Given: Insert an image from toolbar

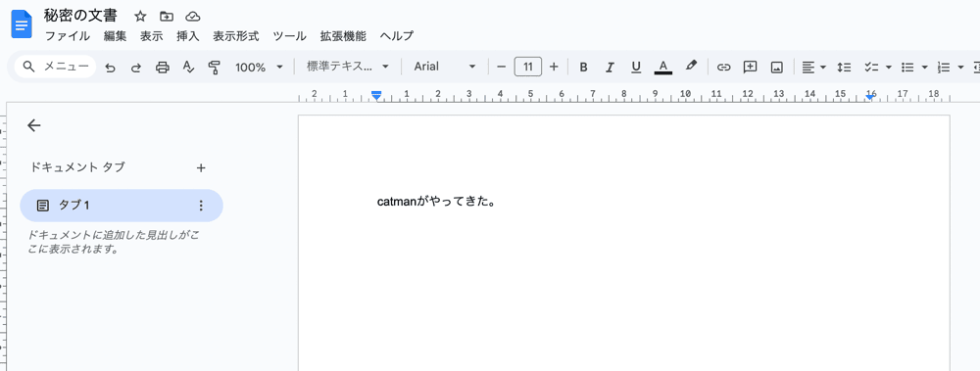Looking at the screenshot, I should [777, 67].
